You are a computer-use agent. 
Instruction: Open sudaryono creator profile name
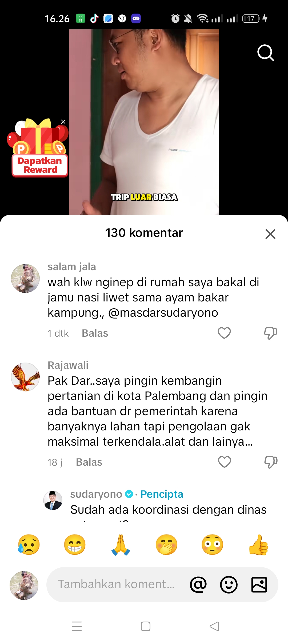pyautogui.click(x=96, y=494)
